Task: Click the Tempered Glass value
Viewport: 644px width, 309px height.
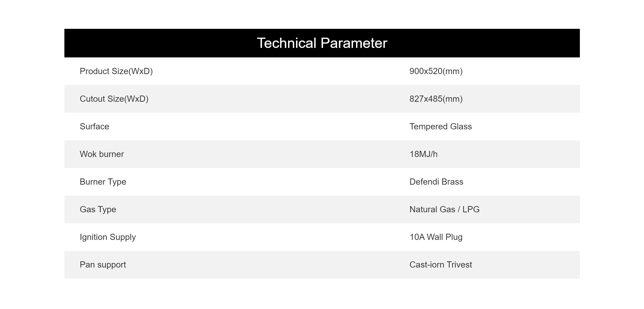Action: (x=441, y=127)
